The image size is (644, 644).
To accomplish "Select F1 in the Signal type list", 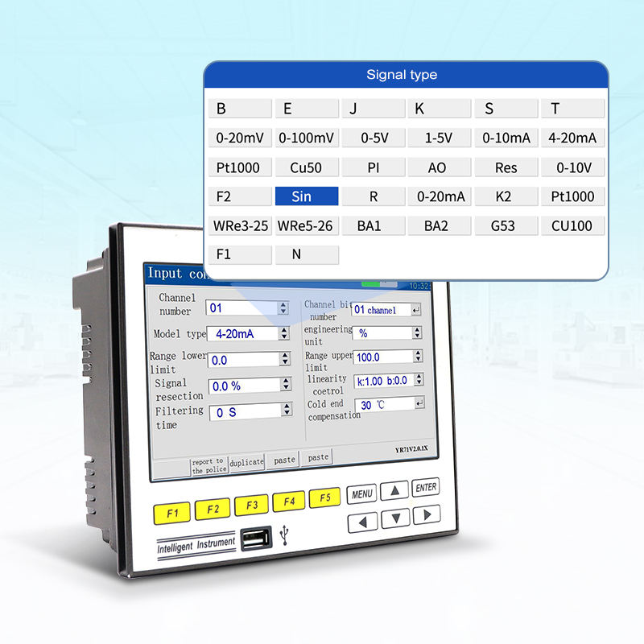I will (240, 254).
